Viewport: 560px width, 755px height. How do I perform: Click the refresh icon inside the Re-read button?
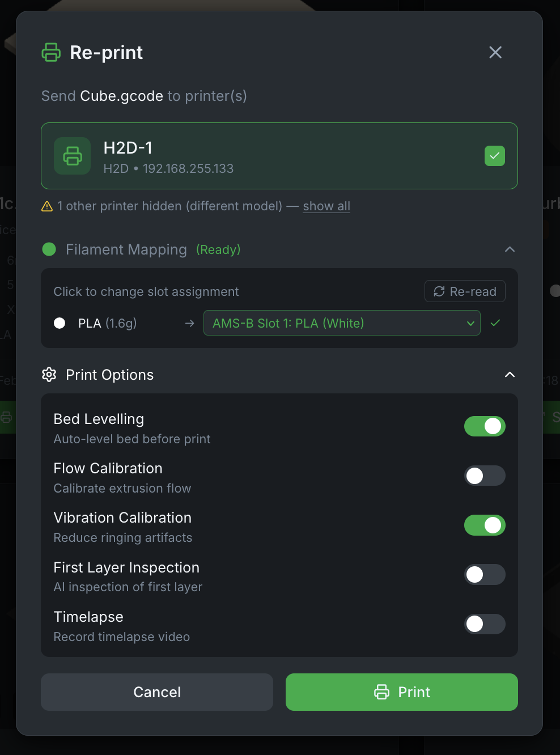439,291
